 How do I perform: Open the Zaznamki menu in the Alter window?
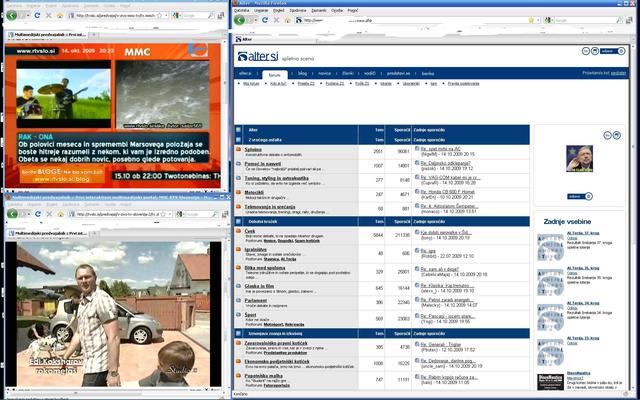point(319,10)
